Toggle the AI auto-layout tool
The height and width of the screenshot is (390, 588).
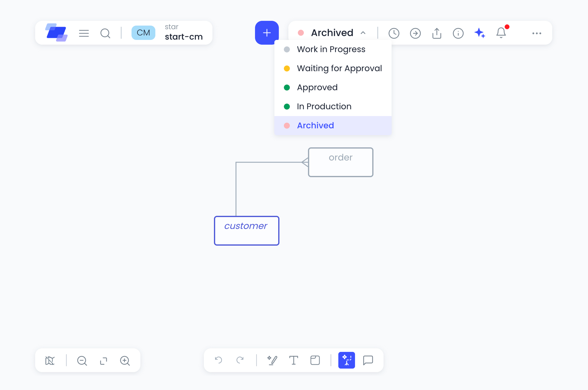(x=346, y=360)
